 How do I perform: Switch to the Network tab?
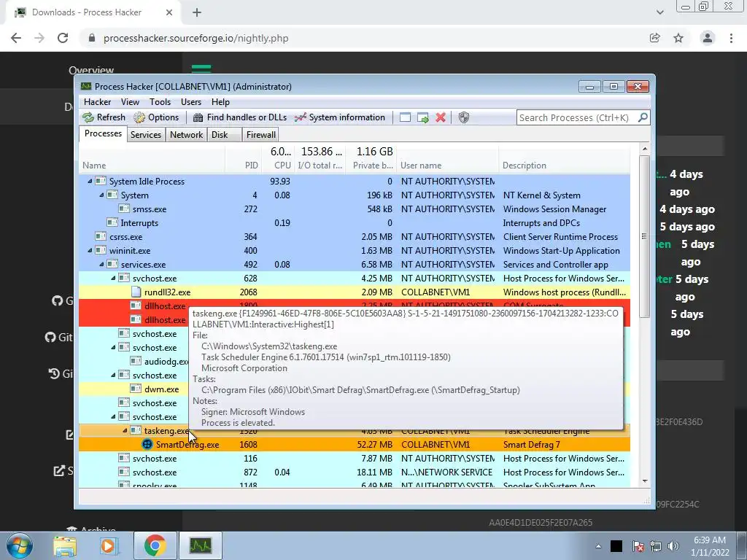click(x=186, y=135)
